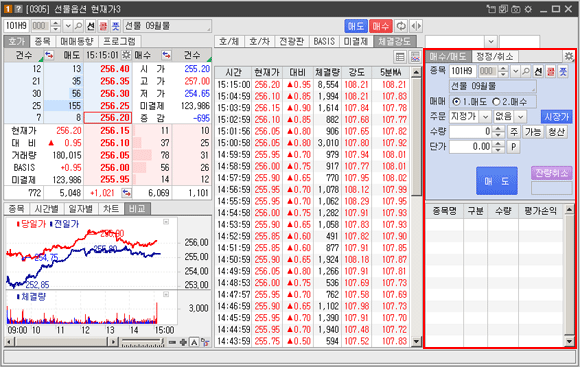Open the 없음 condition dropdown
Screen dimensions: 580x367
click(520, 117)
